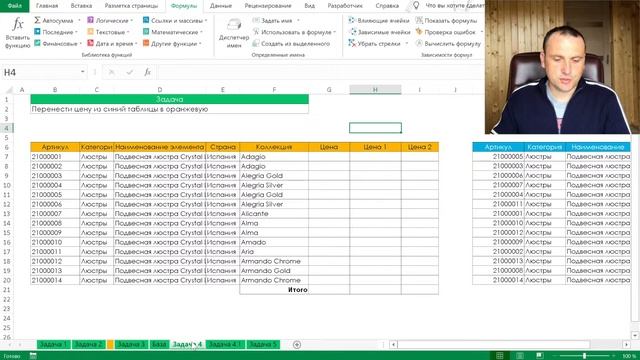Open Другие функции library
The image size is (640, 360).
tap(172, 43)
